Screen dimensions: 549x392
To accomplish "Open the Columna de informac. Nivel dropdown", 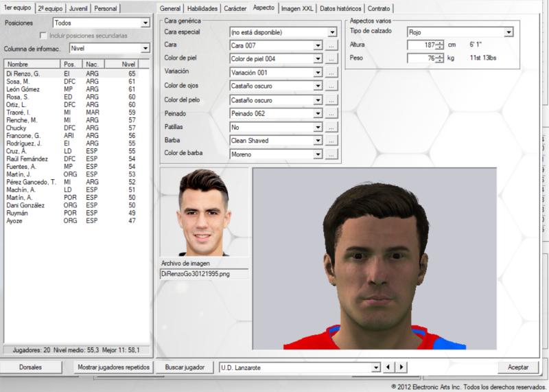I will 145,48.
